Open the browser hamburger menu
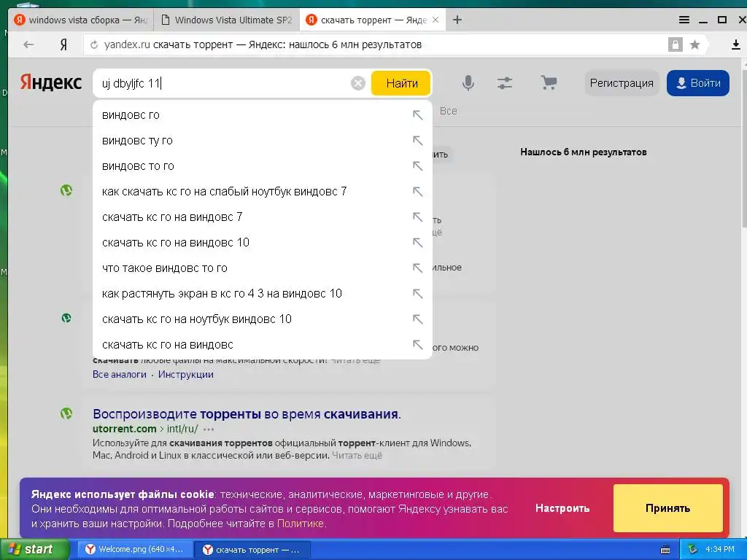Screen dimensions: 747x560 click(x=684, y=20)
